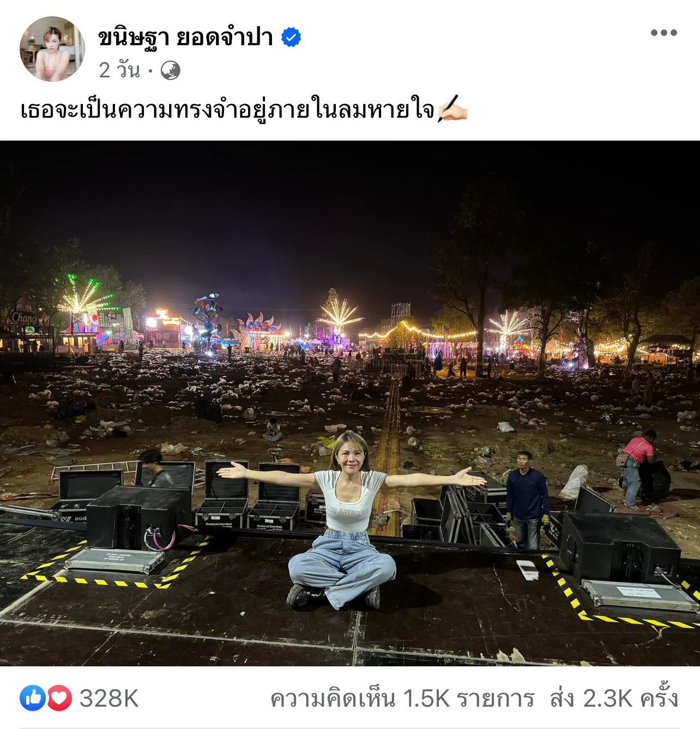
Task: Click the globe public audience icon
Action: tap(170, 70)
